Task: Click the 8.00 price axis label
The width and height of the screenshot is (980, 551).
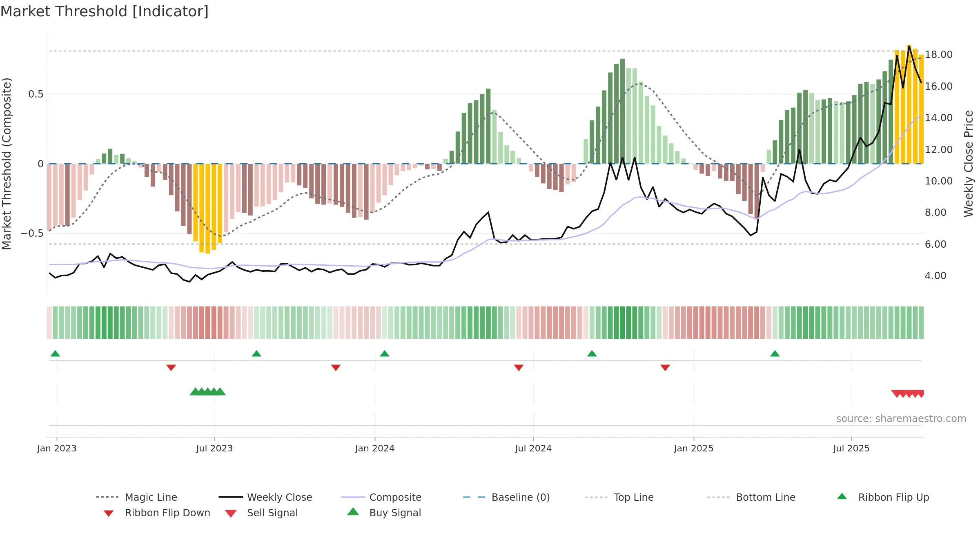Action: pos(935,212)
